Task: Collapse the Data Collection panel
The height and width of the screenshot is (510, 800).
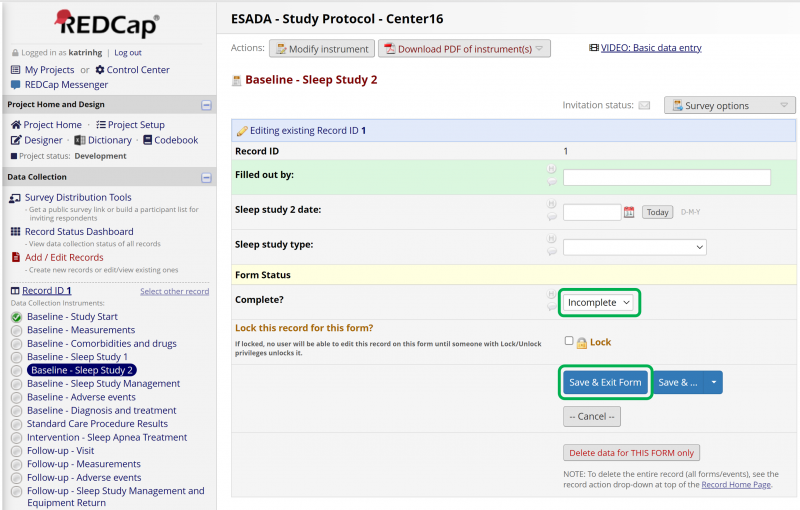Action: click(206, 178)
